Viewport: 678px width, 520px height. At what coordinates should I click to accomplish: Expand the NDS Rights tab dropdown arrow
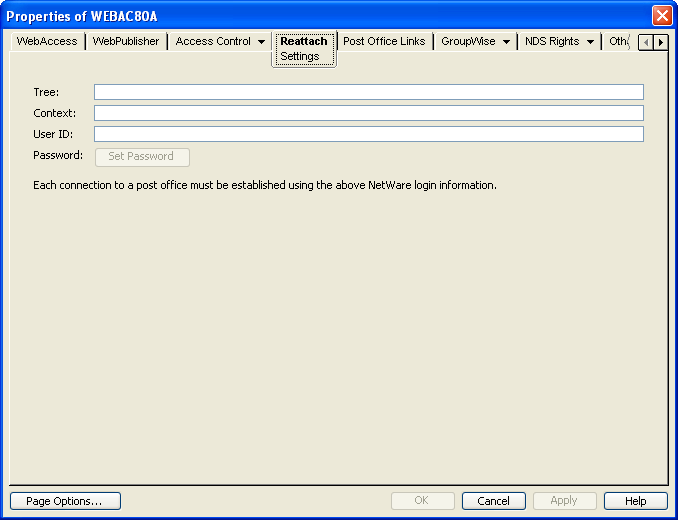click(591, 42)
